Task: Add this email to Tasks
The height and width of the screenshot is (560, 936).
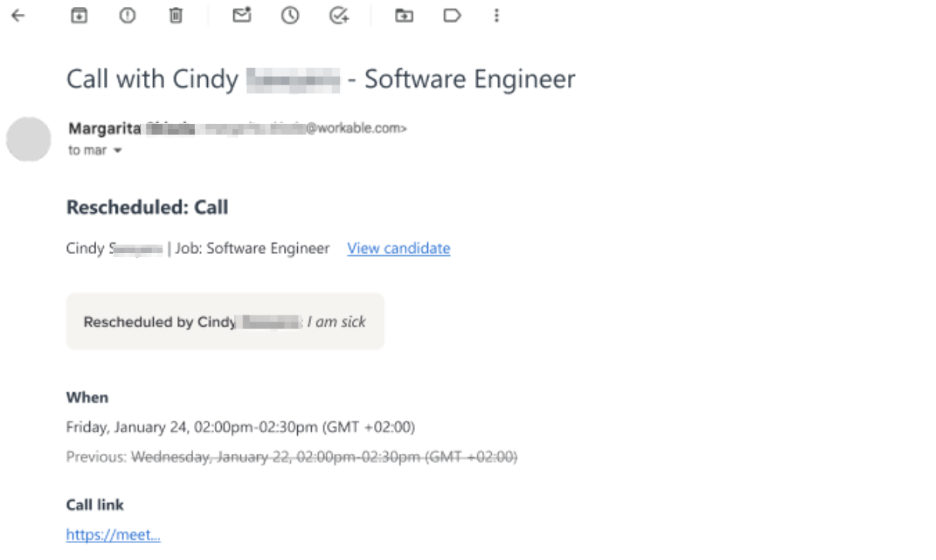Action: pyautogui.click(x=339, y=15)
